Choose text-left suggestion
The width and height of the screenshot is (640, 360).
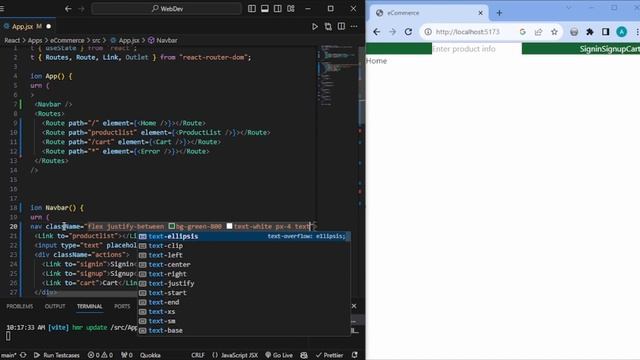tap(244, 255)
